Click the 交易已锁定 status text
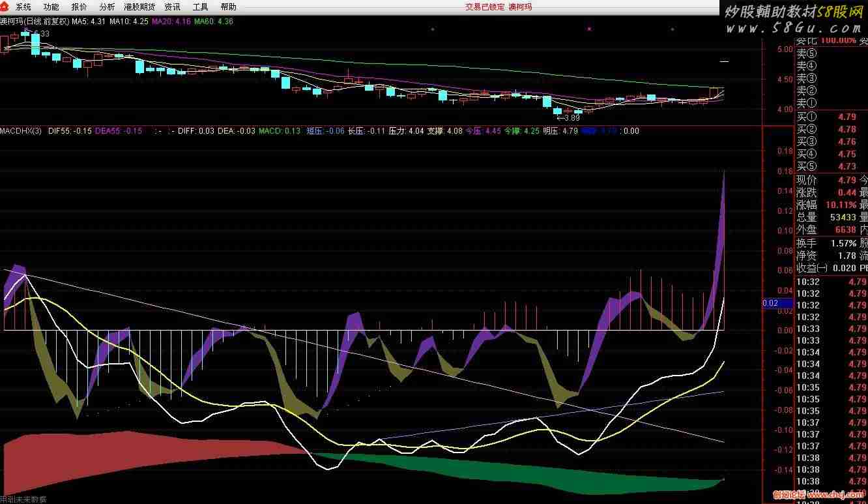Image resolution: width=868 pixels, height=504 pixels. (484, 7)
